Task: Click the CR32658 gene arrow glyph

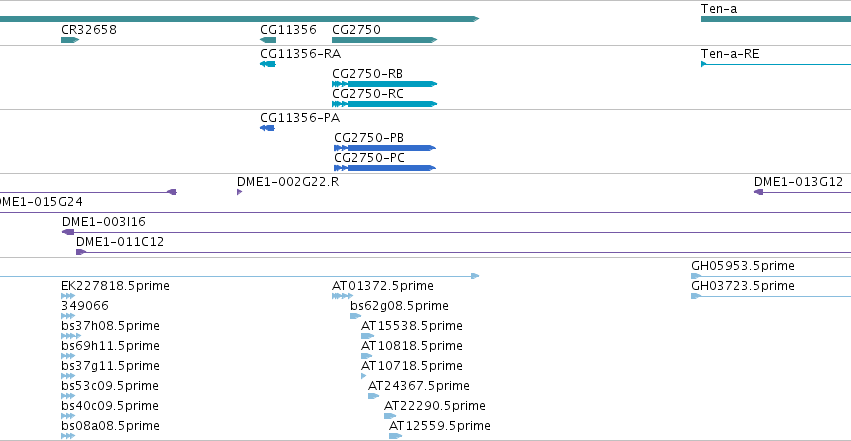Action: (70, 40)
